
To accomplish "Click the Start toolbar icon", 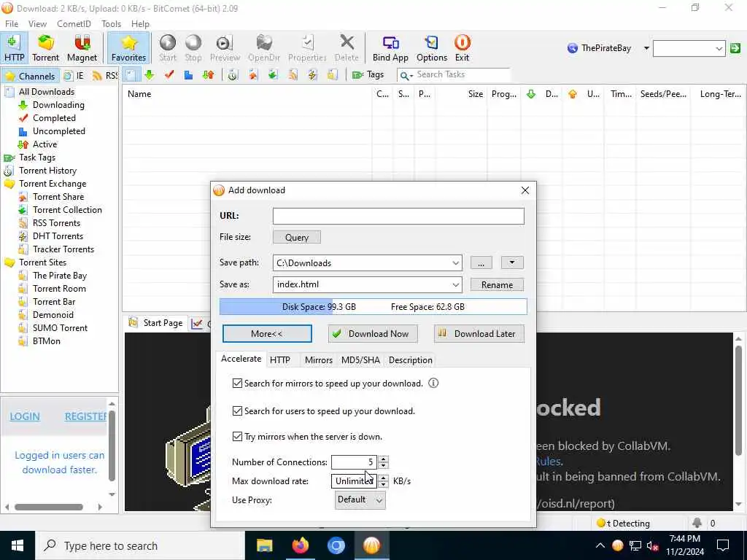I will coord(168,47).
